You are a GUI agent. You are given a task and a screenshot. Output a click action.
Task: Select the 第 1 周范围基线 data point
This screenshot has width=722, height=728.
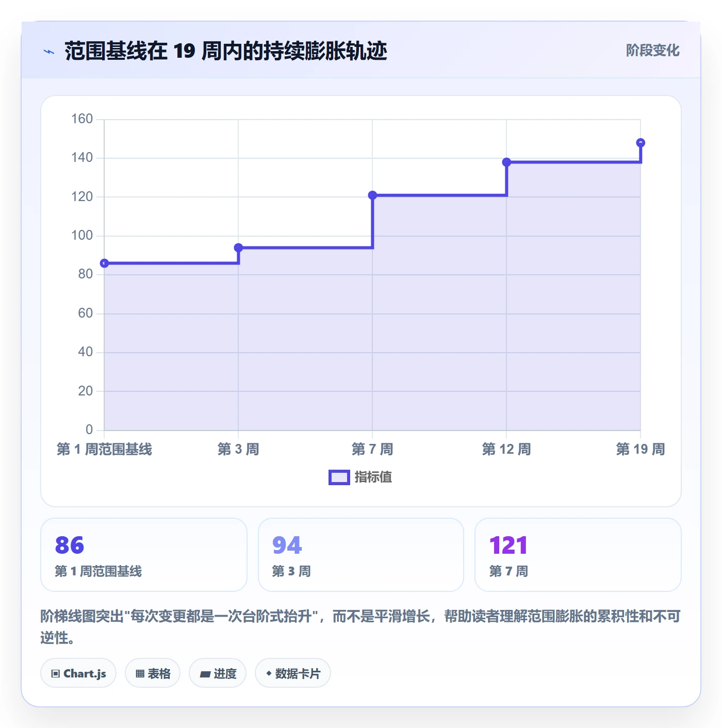coord(104,263)
